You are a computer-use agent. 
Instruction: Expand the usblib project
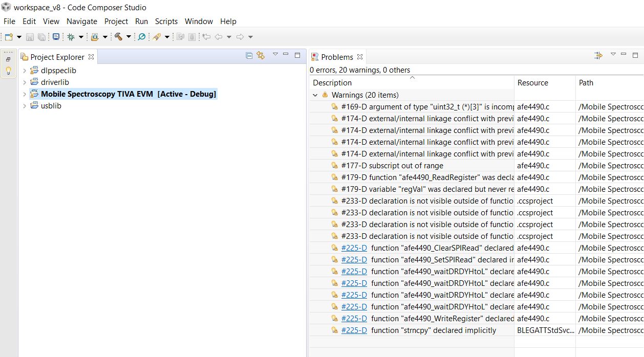coord(25,106)
